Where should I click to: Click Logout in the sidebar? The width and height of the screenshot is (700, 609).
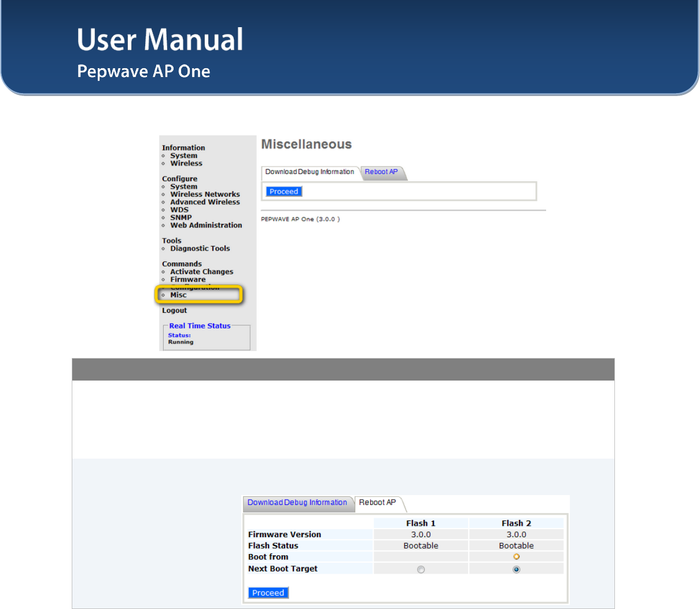pos(174,311)
